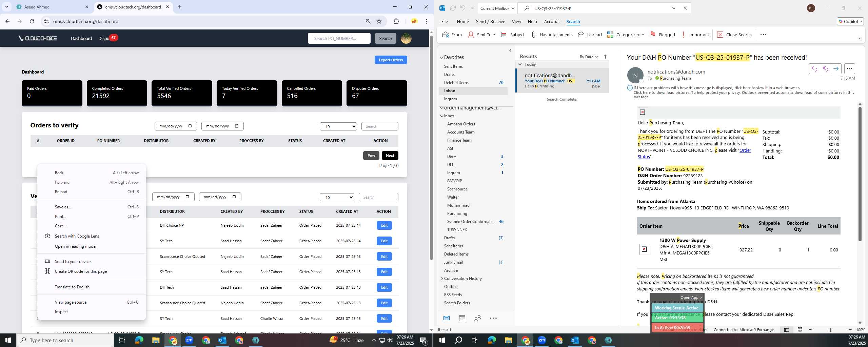This screenshot has height=347, width=868.
Task: Expand Conversation History folder
Action: click(x=442, y=279)
